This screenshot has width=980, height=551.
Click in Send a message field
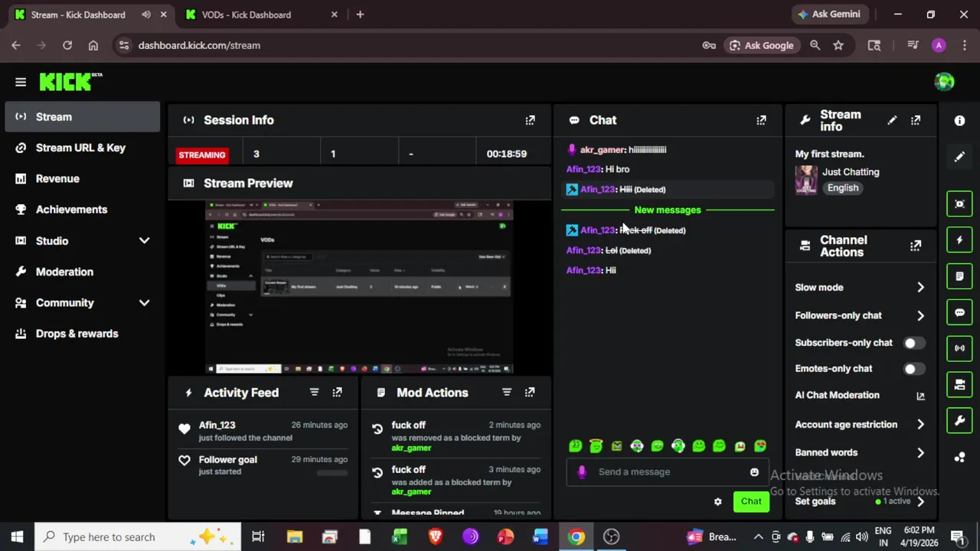669,472
